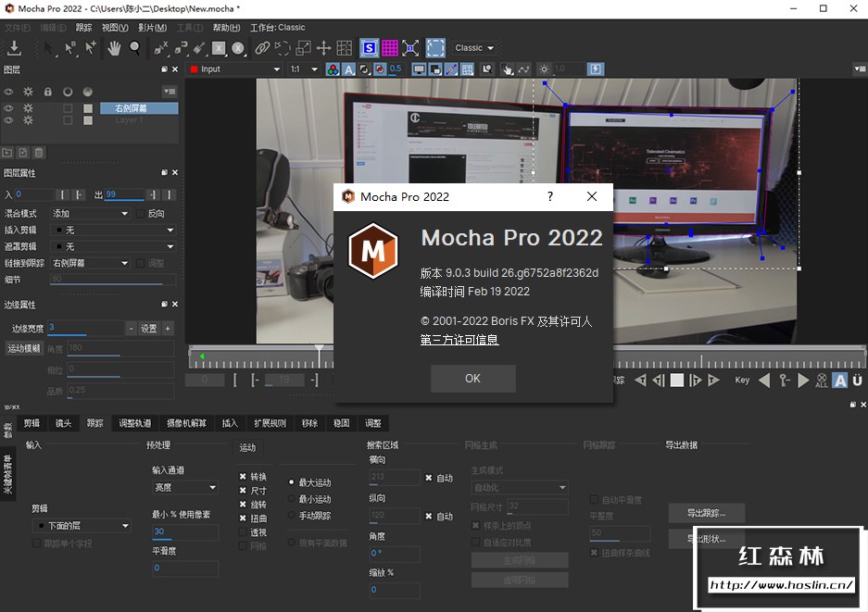The image size is (868, 612).
Task: Click the RGB channels view icon
Action: (333, 69)
